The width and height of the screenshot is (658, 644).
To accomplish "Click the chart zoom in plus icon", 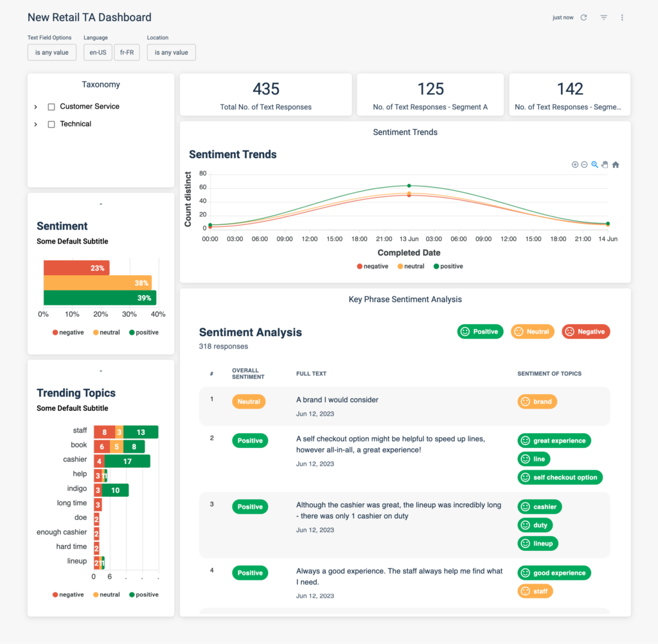I will pyautogui.click(x=575, y=165).
